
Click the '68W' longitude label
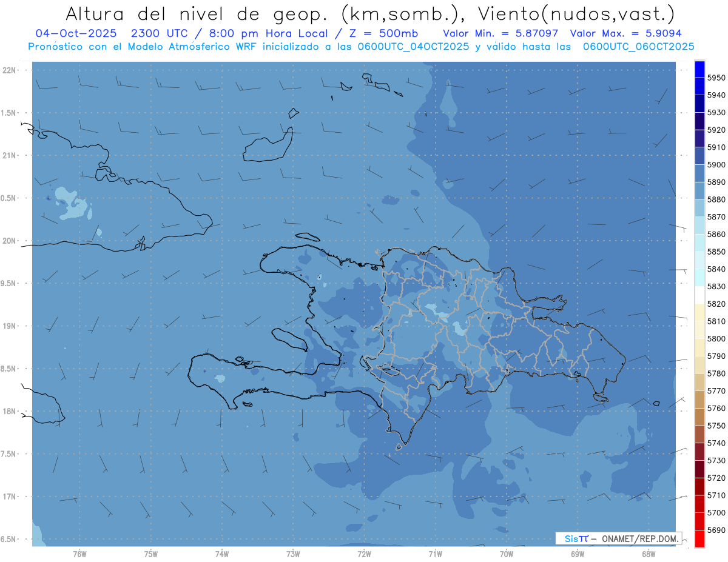649,554
